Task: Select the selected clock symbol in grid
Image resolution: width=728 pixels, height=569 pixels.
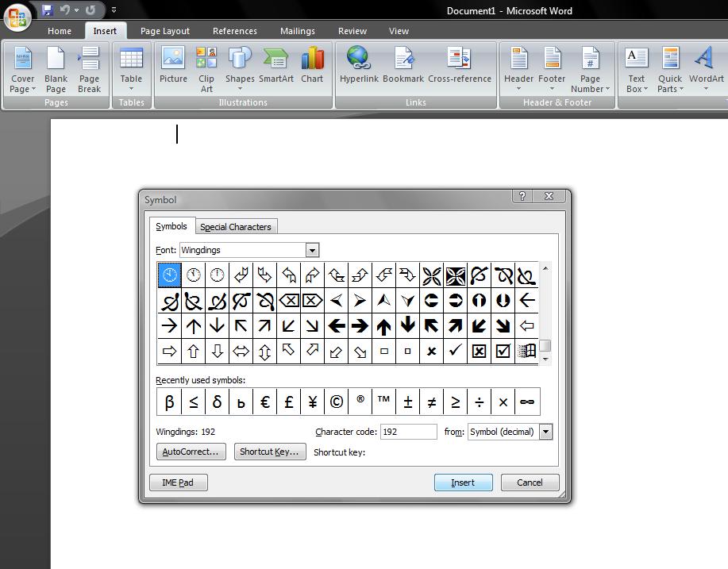Action: pyautogui.click(x=169, y=275)
